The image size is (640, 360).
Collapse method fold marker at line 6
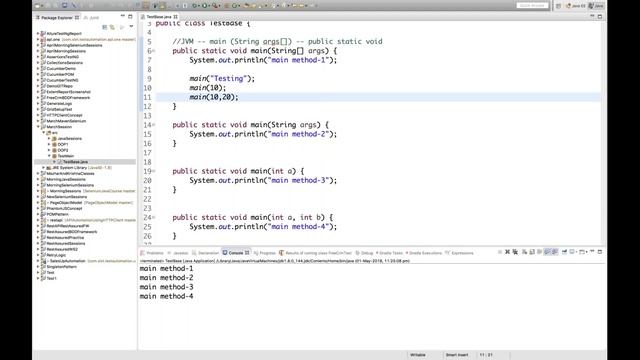click(x=154, y=51)
